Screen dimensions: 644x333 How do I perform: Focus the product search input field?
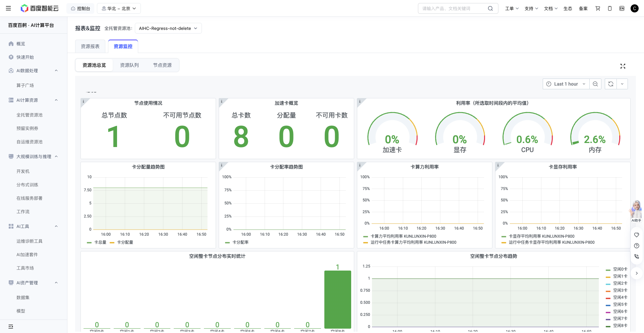point(453,8)
